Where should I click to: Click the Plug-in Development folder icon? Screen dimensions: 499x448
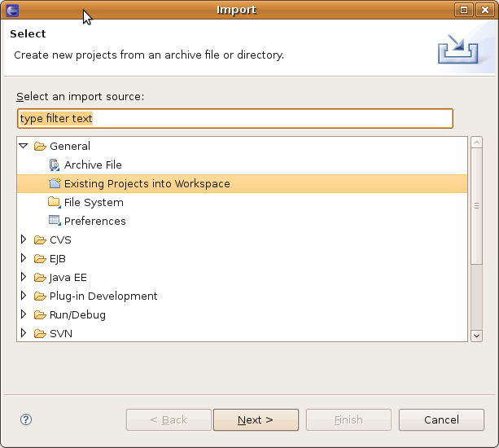tap(40, 296)
